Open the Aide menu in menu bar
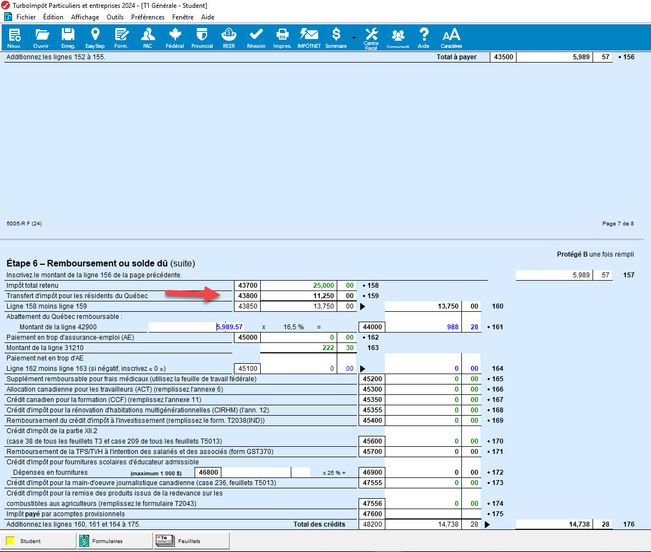The image size is (651, 552). click(x=208, y=17)
